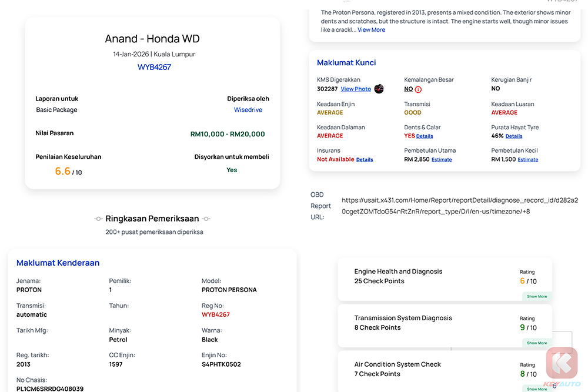Expand Show More for Air Condition System Check

click(536, 389)
